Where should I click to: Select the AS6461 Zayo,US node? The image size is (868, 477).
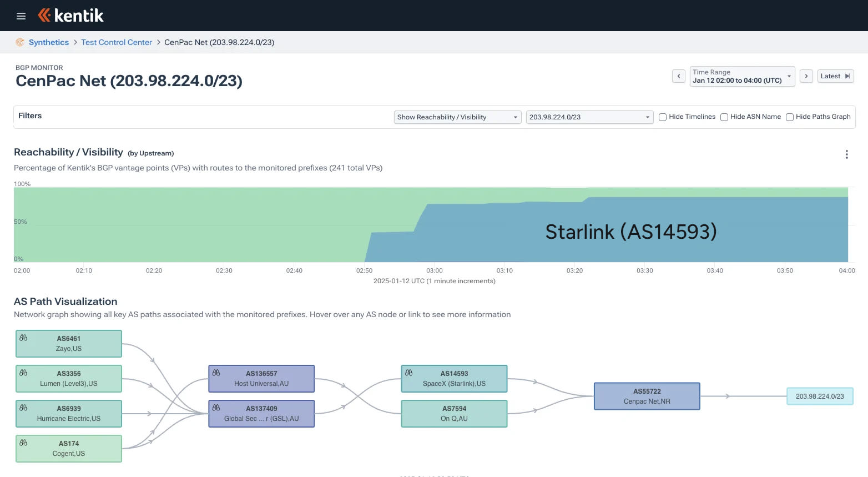[69, 344]
